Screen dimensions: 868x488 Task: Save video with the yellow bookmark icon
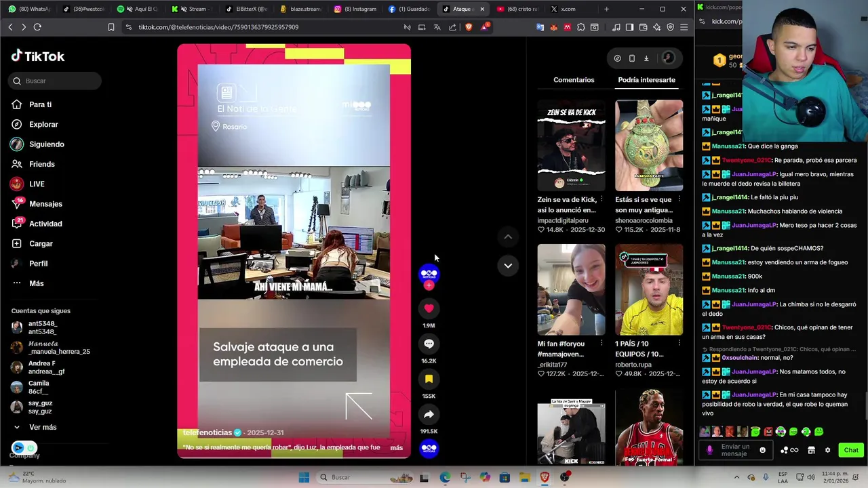[429, 379]
